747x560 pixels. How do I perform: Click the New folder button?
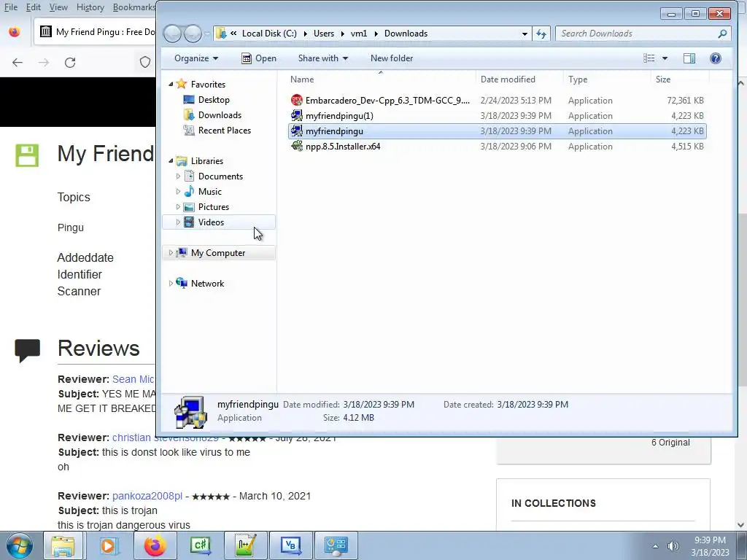(x=392, y=58)
